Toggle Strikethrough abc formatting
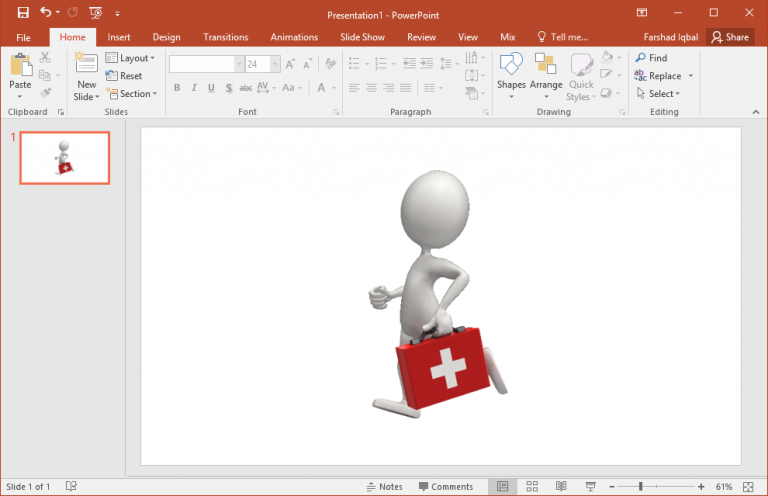 coord(245,88)
